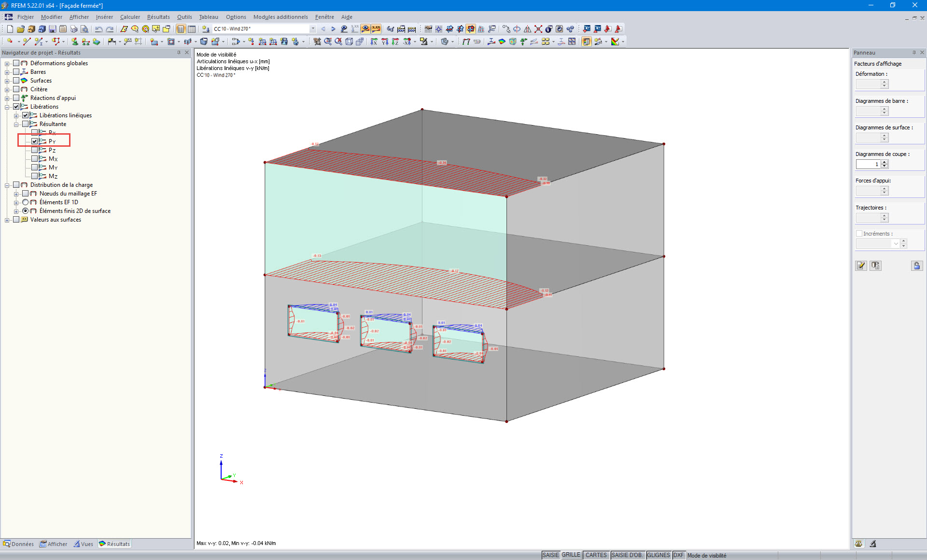
Task: Click the view in Z direction icon
Action: click(x=395, y=42)
